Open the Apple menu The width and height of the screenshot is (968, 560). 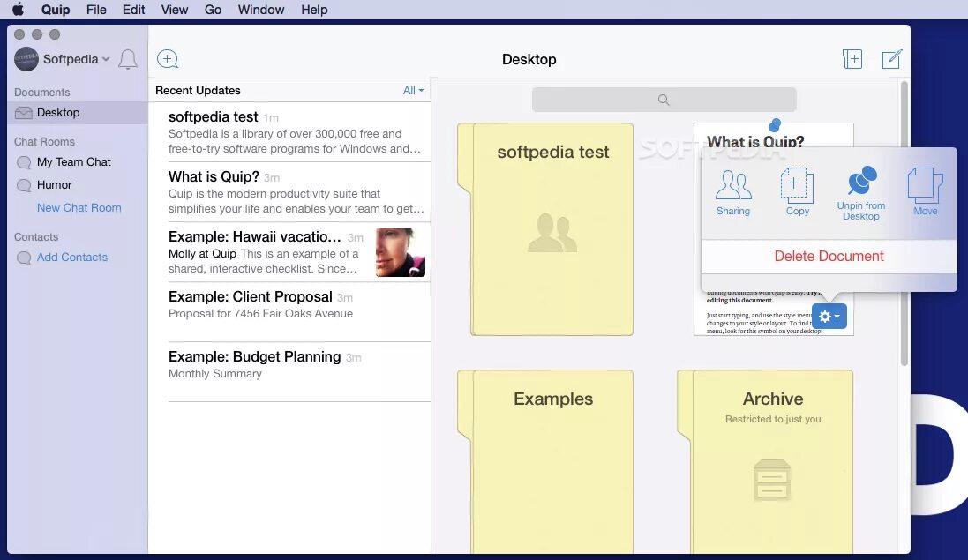pos(18,10)
